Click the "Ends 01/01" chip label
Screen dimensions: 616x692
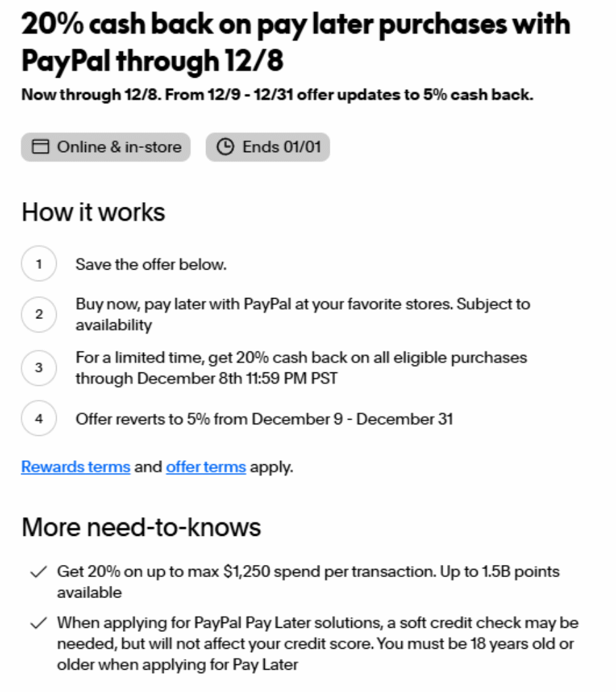pos(281,147)
